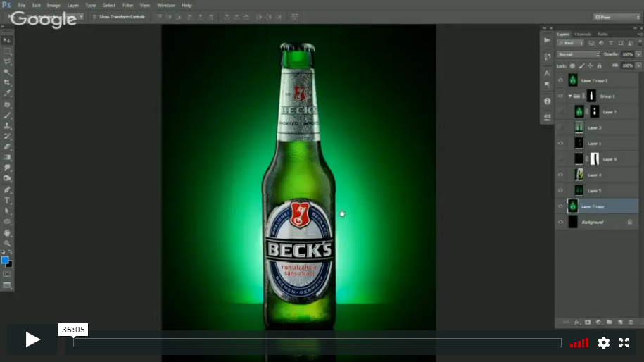Open the Window menu
Image resolution: width=644 pixels, height=362 pixels.
pyautogui.click(x=166, y=6)
